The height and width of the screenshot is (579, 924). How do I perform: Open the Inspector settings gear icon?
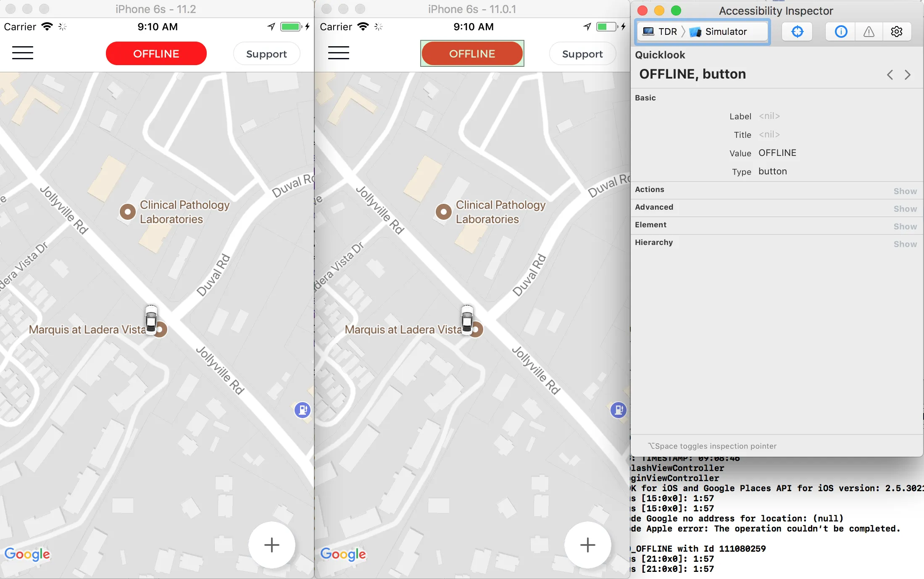coord(896,32)
